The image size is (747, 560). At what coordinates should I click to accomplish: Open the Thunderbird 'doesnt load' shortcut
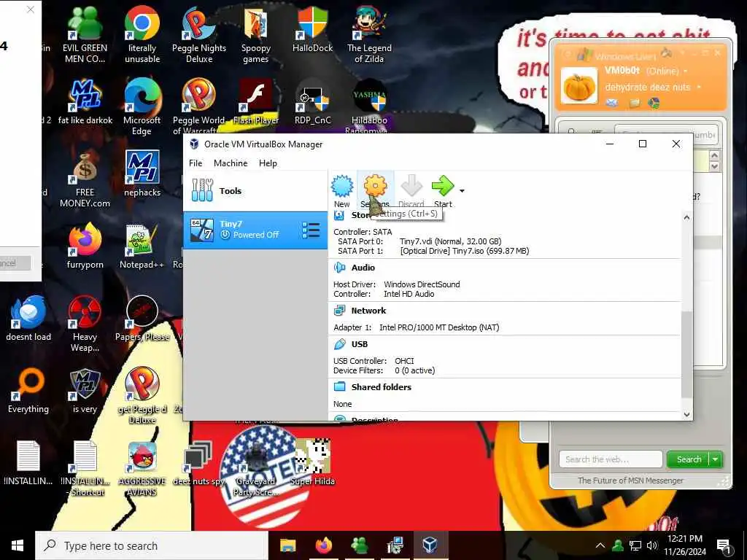click(x=28, y=318)
